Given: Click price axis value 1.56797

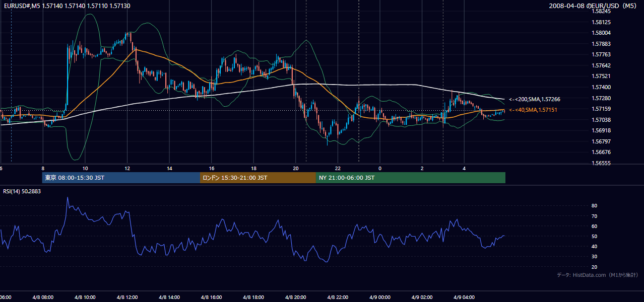Looking at the screenshot, I should [601, 141].
